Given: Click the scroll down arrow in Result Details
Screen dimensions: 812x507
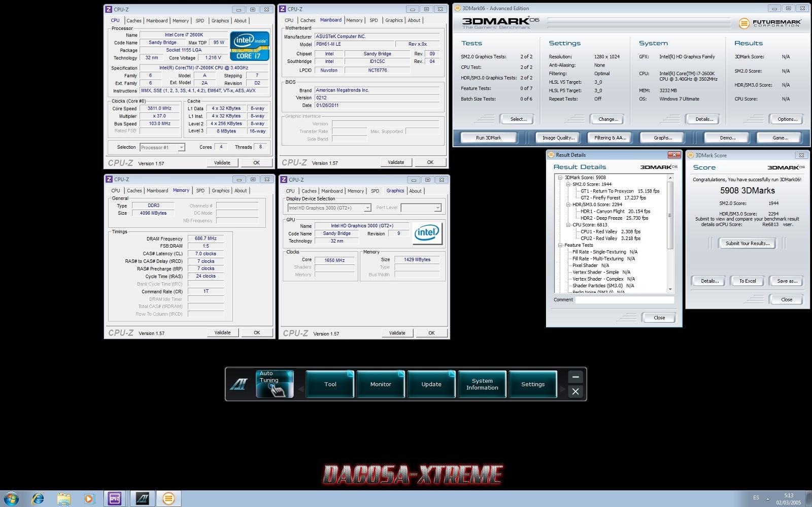Looking at the screenshot, I should [670, 289].
